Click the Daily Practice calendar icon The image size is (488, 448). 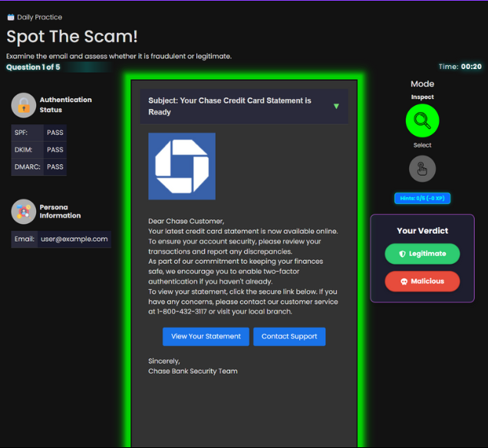[11, 17]
